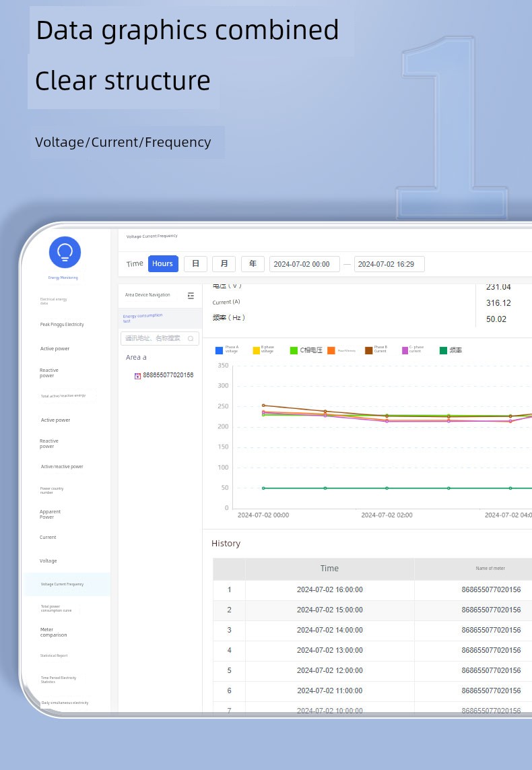Toggle C-phase current purple legend swatch
Screen dimensions: 532x770
(405, 350)
